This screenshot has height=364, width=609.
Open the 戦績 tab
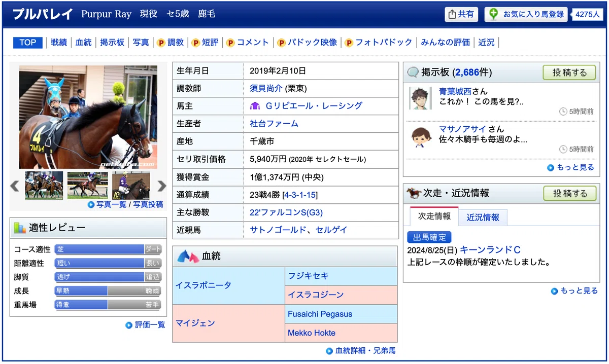[x=59, y=43]
